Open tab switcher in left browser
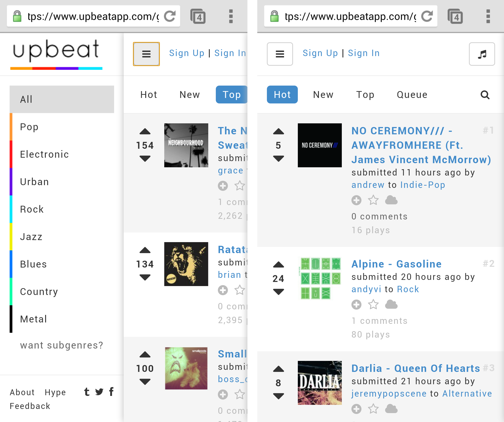The width and height of the screenshot is (504, 422). point(198,16)
